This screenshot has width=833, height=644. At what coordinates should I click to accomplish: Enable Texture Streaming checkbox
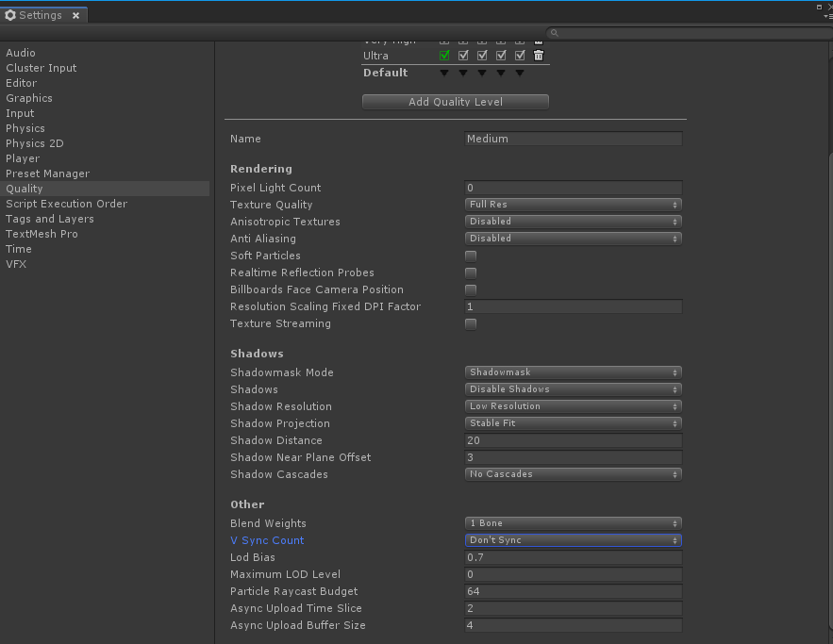pos(471,323)
